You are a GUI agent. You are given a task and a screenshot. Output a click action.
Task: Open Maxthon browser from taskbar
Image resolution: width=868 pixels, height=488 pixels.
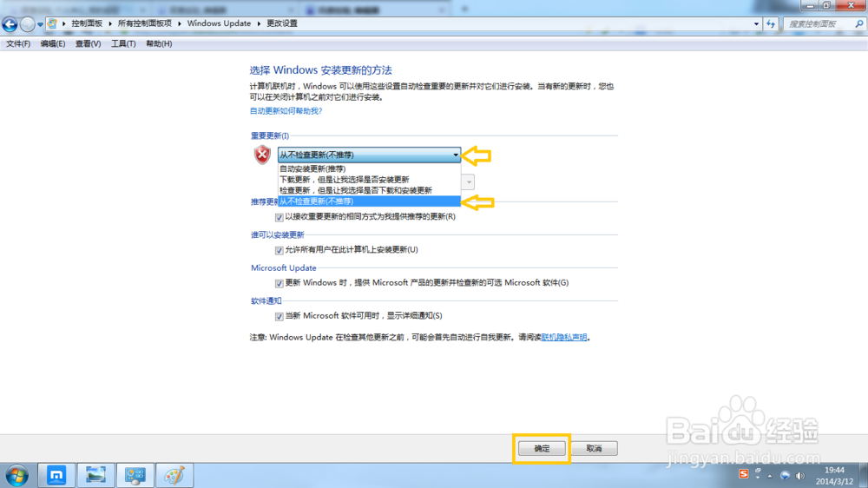click(x=56, y=475)
